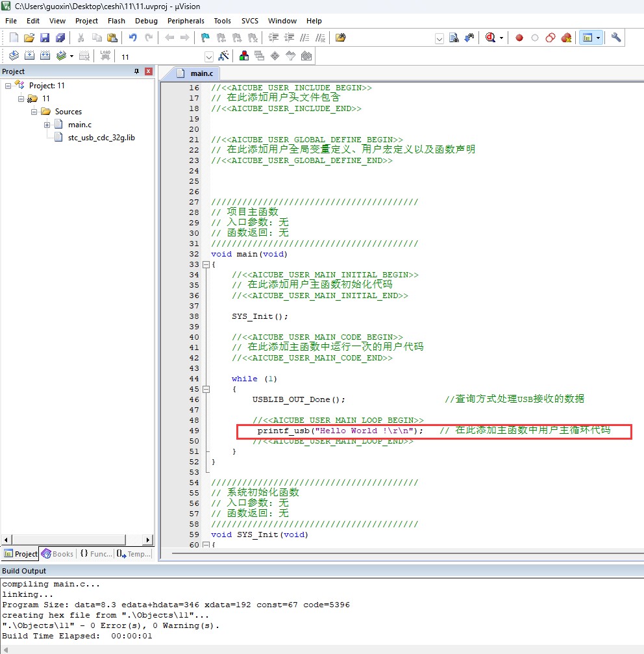Translate the current file
Image resolution: width=644 pixels, height=654 pixels.
[14, 56]
